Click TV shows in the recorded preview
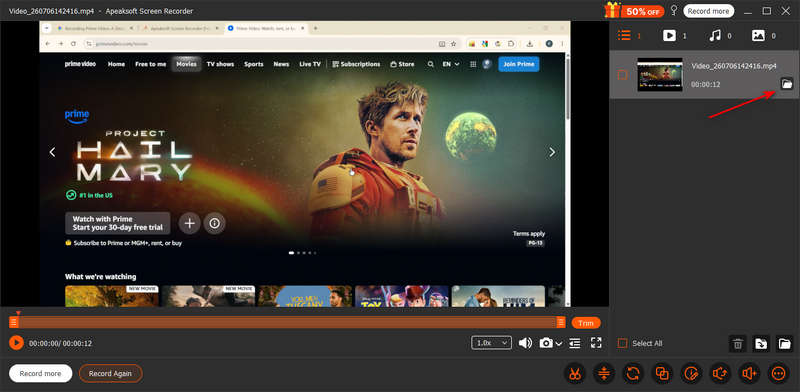 [220, 64]
